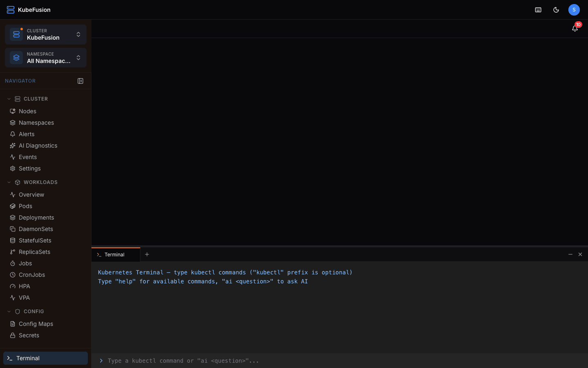Select Deployments in the navigator

click(36, 217)
